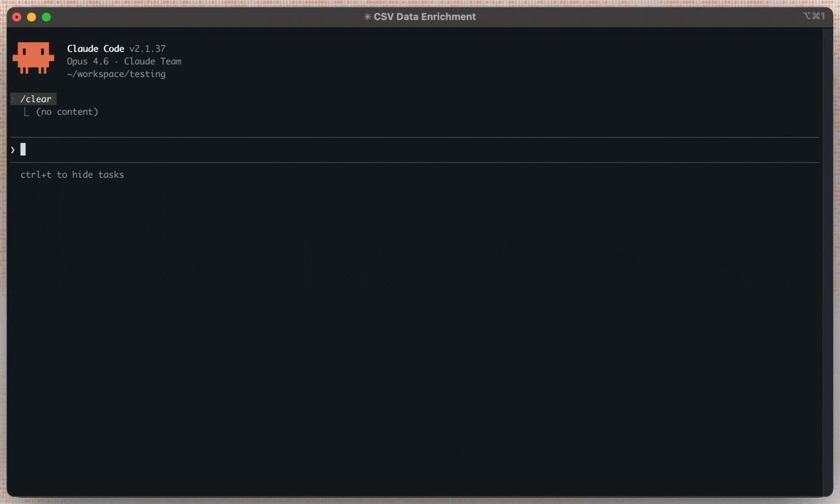This screenshot has height=504, width=840.
Task: Click the yellow minimize traffic light
Action: pos(29,15)
